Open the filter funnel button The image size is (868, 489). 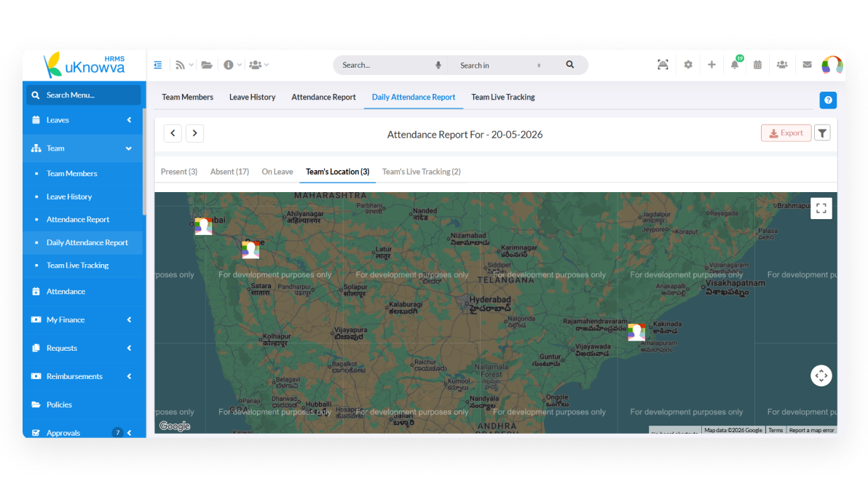pyautogui.click(x=822, y=132)
